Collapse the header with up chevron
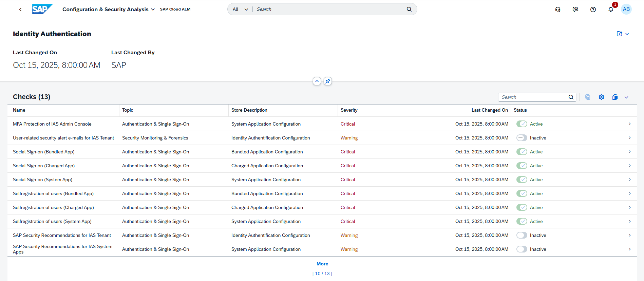This screenshot has height=281, width=644. [317, 81]
